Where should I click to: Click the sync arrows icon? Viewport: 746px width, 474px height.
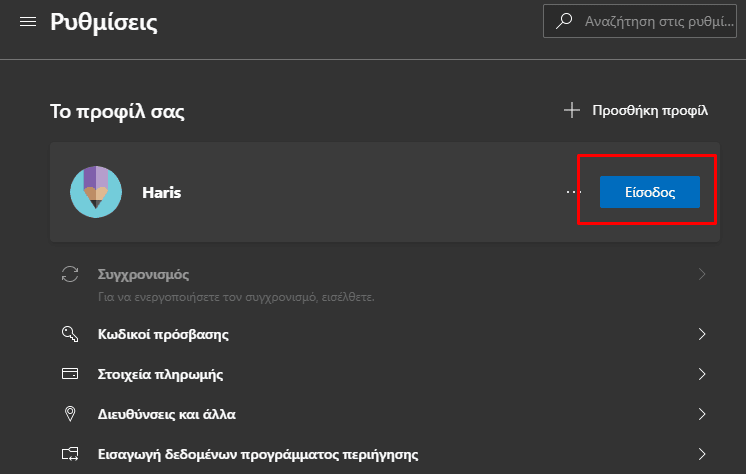click(x=70, y=274)
